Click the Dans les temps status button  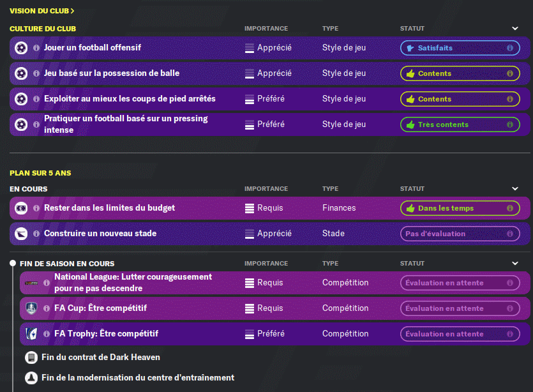coord(460,208)
